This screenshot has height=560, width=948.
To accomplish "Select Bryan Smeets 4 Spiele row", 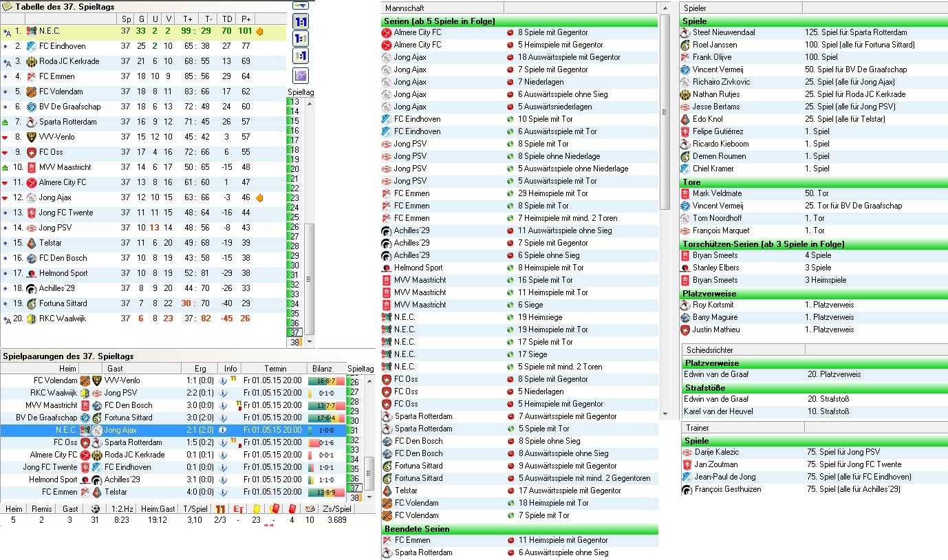I will [813, 255].
